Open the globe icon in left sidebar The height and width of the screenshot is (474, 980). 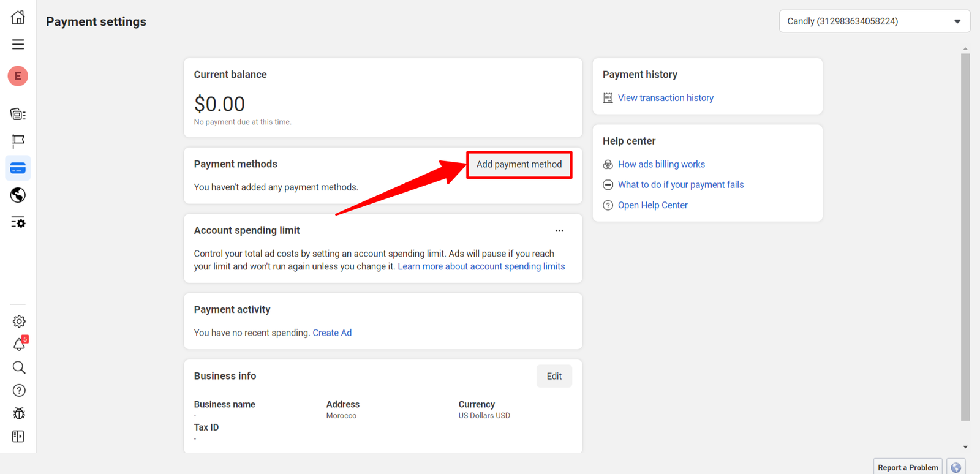tap(18, 195)
